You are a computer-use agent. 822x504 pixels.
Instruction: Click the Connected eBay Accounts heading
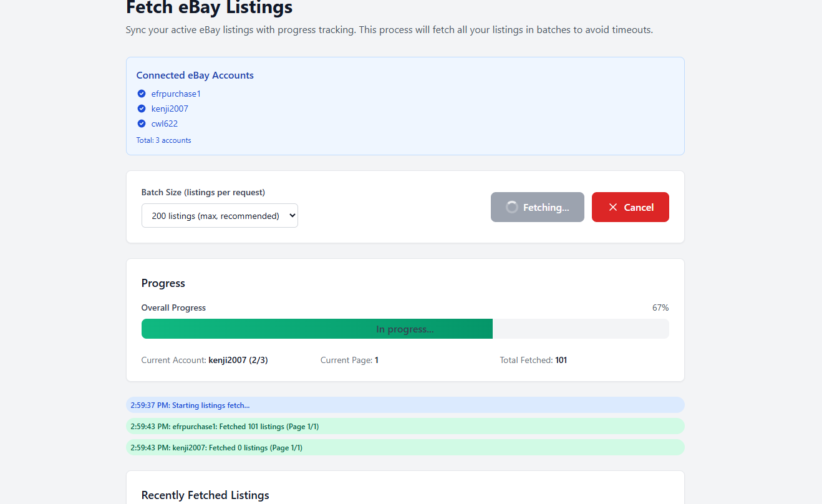(x=195, y=75)
